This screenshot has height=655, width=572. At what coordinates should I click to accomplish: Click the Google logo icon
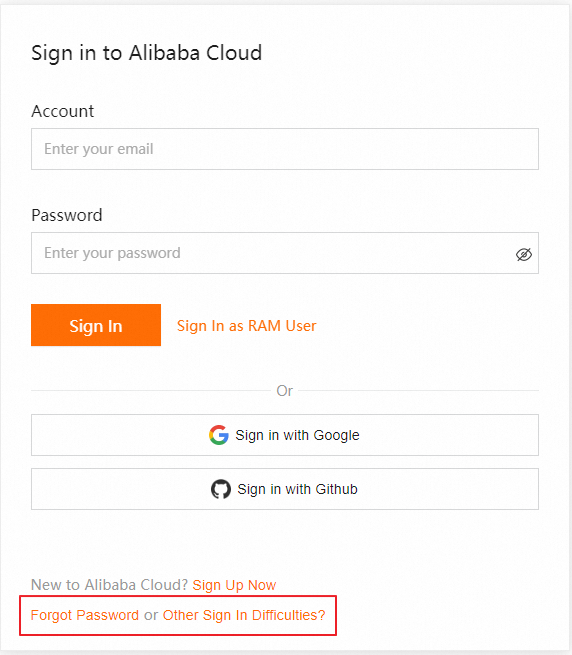tap(219, 435)
